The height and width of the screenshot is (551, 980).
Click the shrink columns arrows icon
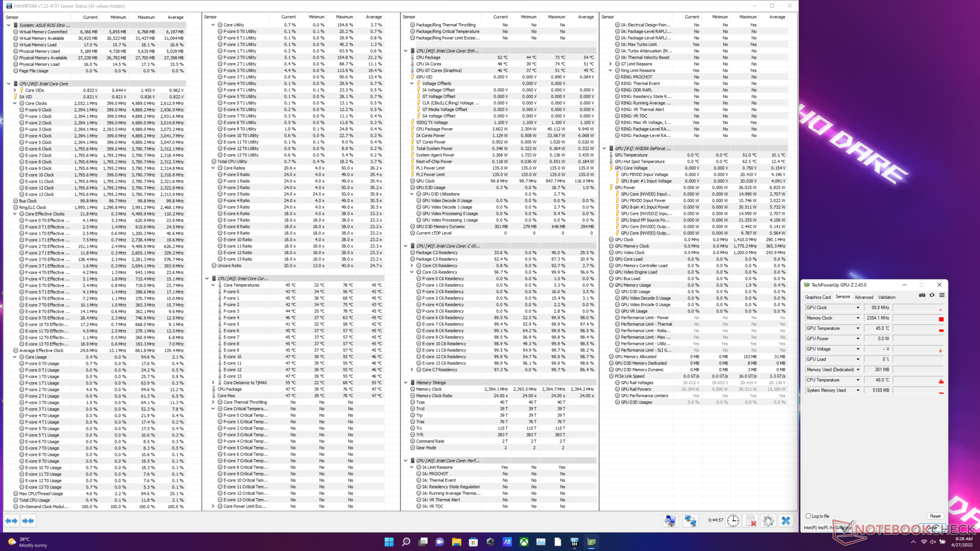tap(28, 521)
